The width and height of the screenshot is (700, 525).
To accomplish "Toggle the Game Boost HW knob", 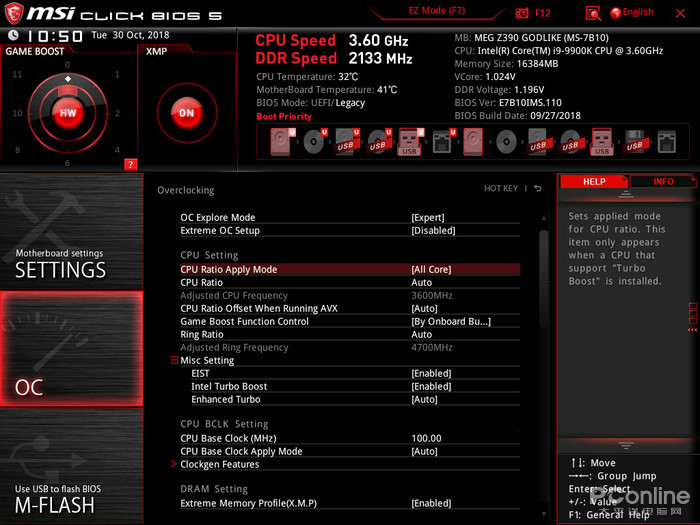I will pos(67,113).
